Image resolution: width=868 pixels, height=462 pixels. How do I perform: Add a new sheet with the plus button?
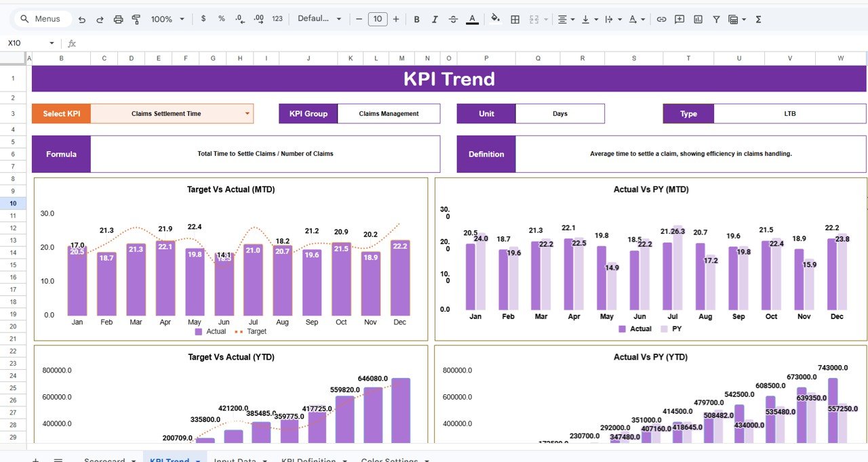pyautogui.click(x=35, y=459)
